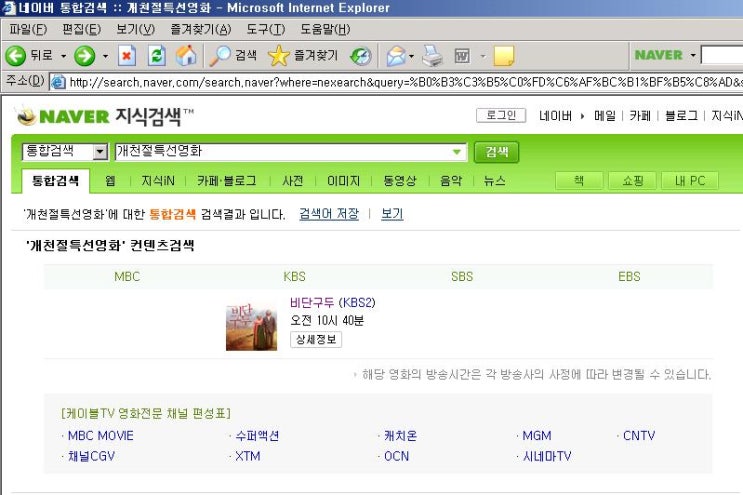Open the 카페 header link
The height and width of the screenshot is (495, 743).
click(x=640, y=116)
